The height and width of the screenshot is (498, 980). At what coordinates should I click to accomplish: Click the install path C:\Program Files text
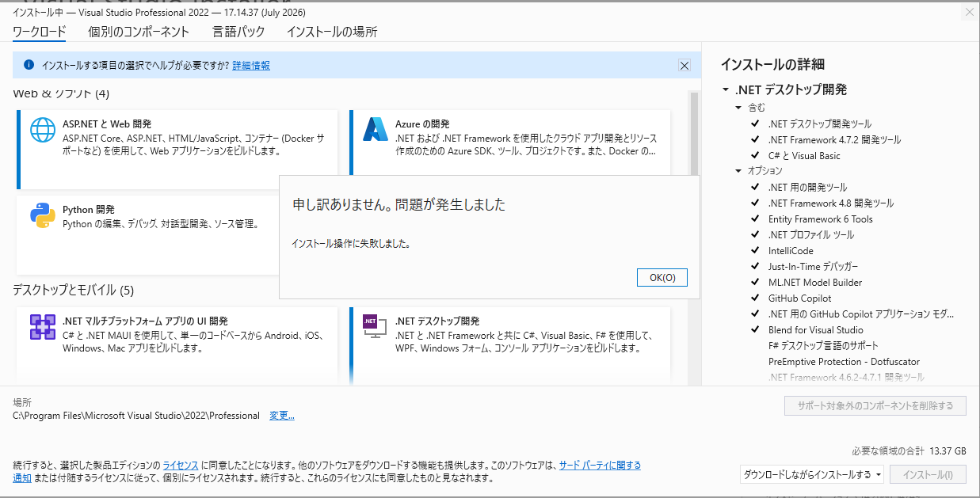click(136, 416)
